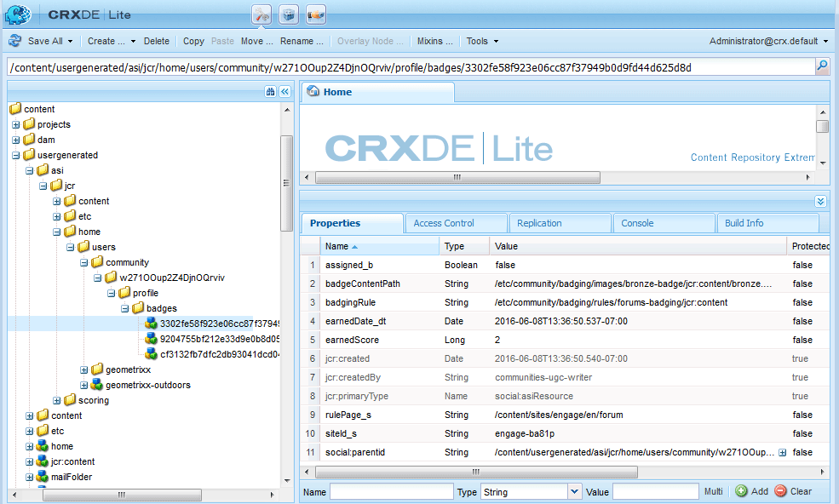Expand the geometrixx tree node
The height and width of the screenshot is (504, 839).
[84, 369]
